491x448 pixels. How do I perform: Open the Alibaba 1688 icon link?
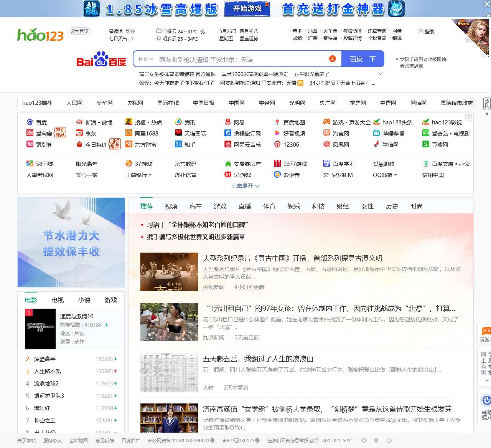click(x=129, y=133)
